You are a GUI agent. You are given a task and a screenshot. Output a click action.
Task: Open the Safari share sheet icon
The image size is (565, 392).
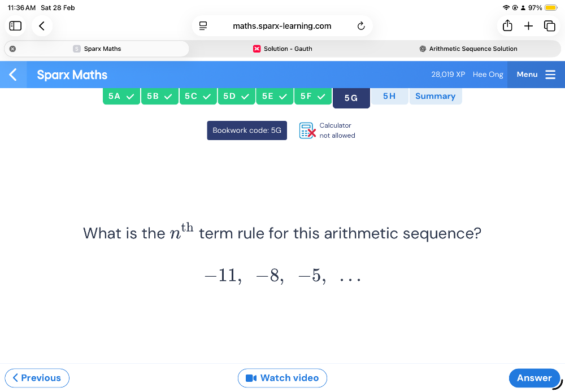(507, 26)
